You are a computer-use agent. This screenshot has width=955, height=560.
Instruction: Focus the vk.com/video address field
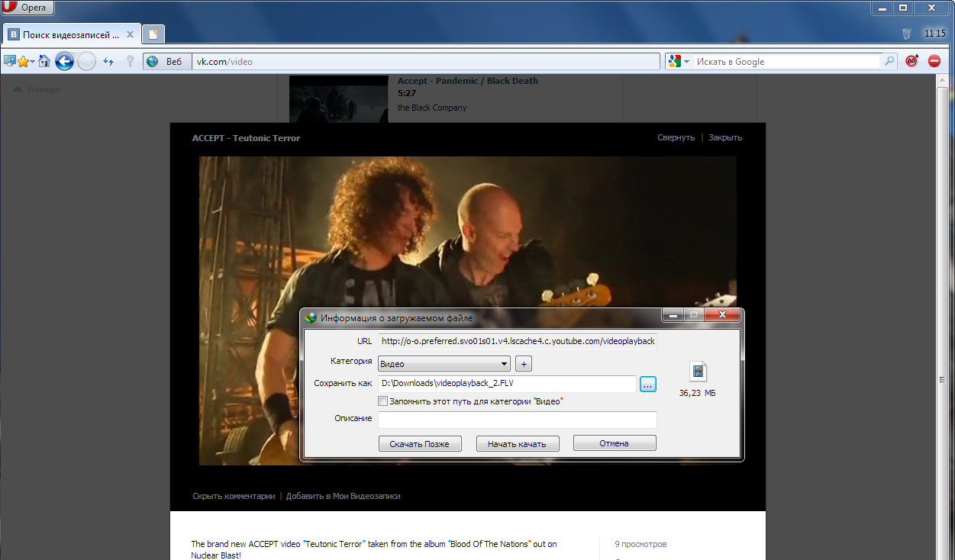pyautogui.click(x=425, y=62)
